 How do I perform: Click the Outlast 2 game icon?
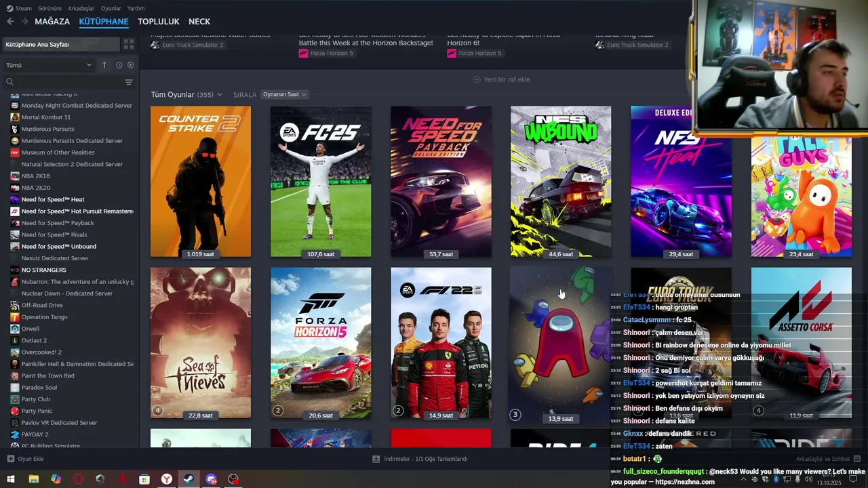click(x=15, y=340)
